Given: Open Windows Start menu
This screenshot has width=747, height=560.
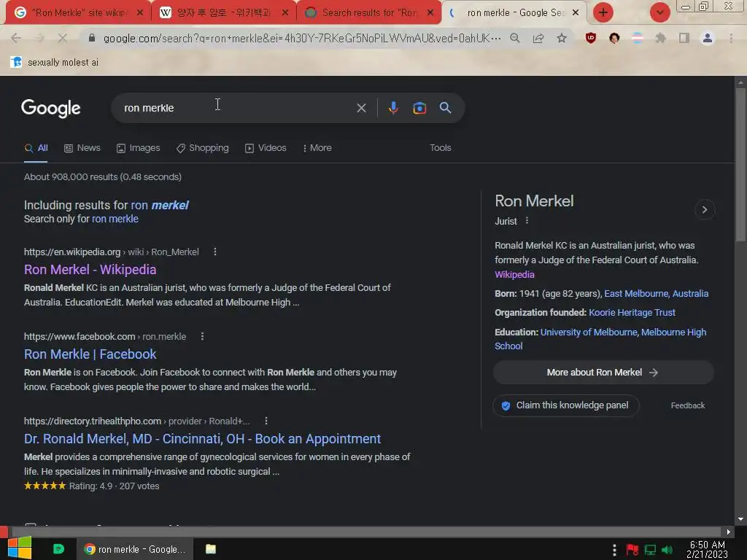Looking at the screenshot, I should pos(20,548).
